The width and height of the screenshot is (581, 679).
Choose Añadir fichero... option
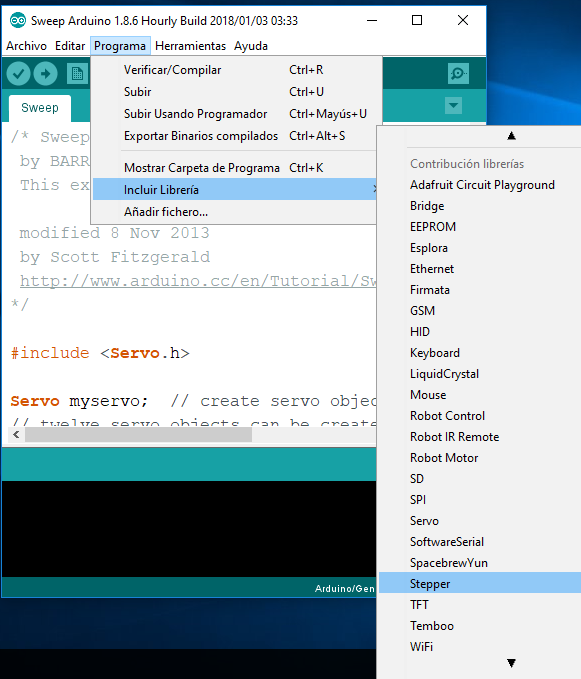(x=234, y=212)
